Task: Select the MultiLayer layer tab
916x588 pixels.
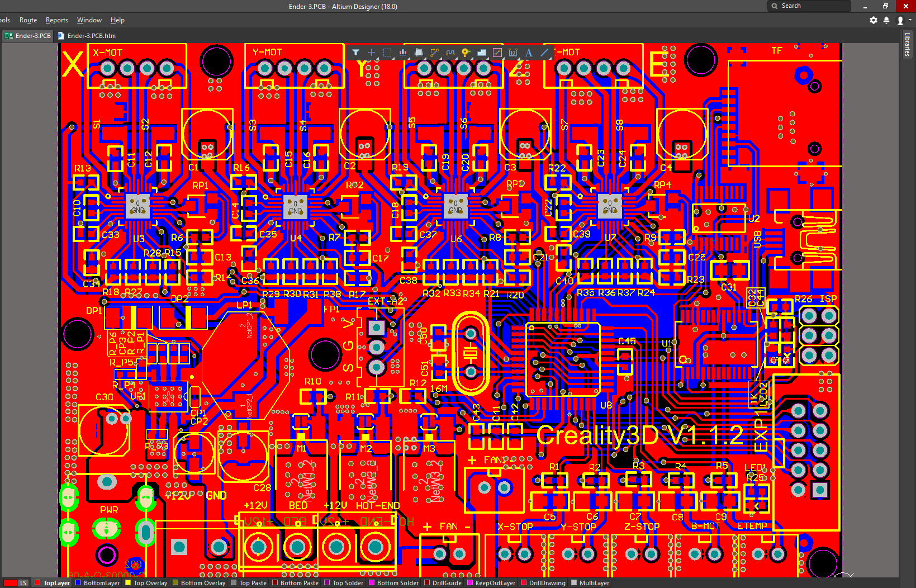Action: (x=590, y=583)
